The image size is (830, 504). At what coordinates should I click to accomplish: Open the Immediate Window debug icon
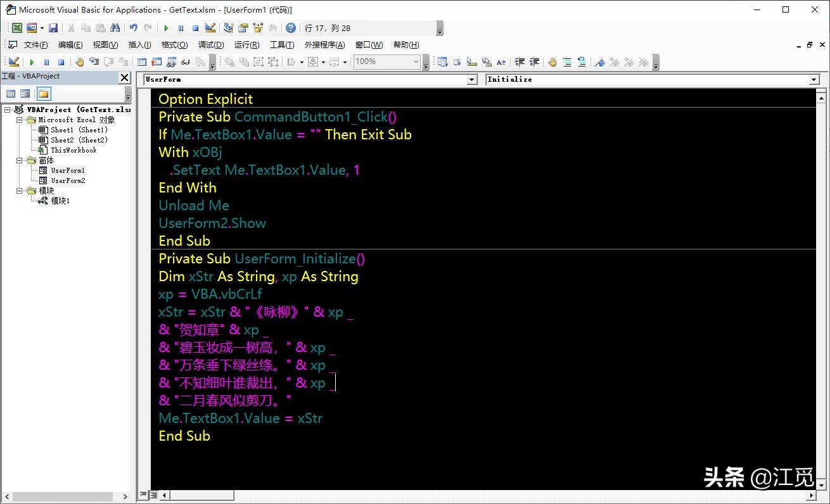(156, 61)
